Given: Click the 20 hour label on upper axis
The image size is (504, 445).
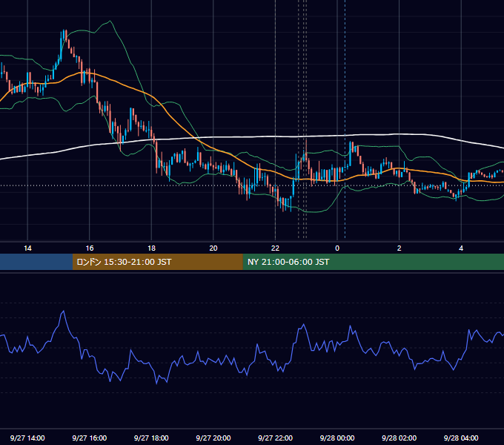Looking at the screenshot, I should [x=213, y=248].
